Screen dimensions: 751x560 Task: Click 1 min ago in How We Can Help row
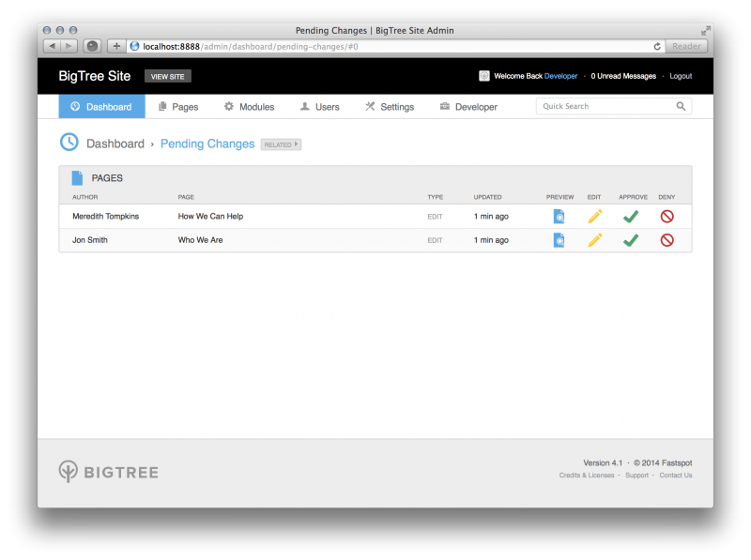[491, 217]
